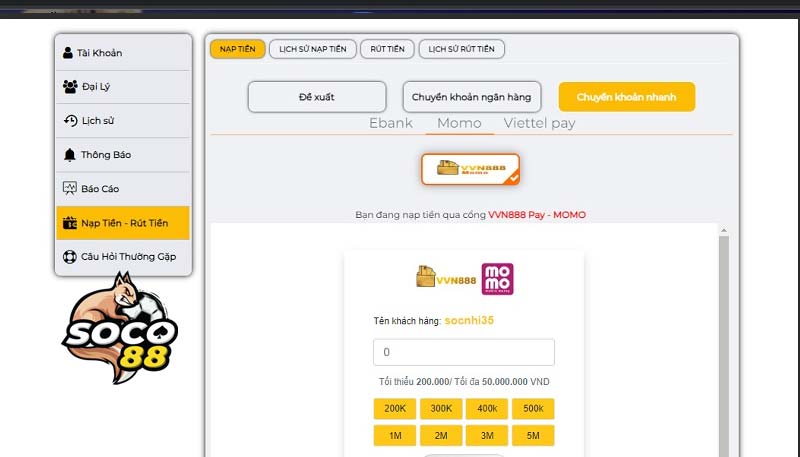Viewport: 800px width, 457px height.
Task: Click the Báo Cáo chart icon
Action: pyautogui.click(x=70, y=188)
